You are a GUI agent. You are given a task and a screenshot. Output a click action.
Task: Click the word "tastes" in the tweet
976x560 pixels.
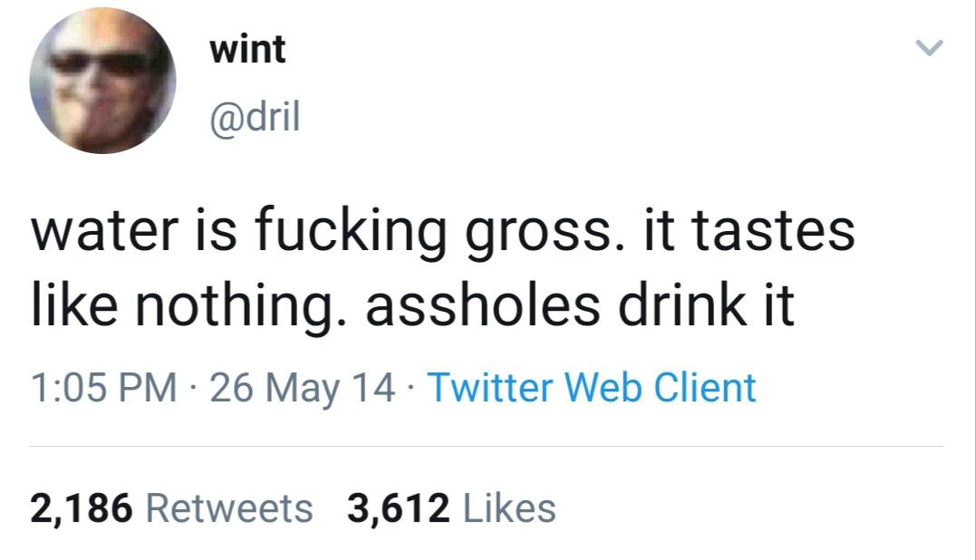tap(775, 231)
